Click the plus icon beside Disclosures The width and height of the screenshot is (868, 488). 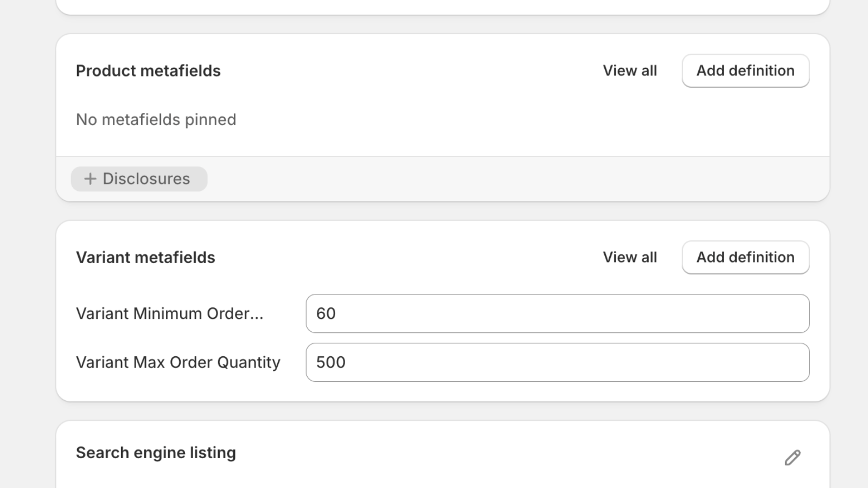90,178
